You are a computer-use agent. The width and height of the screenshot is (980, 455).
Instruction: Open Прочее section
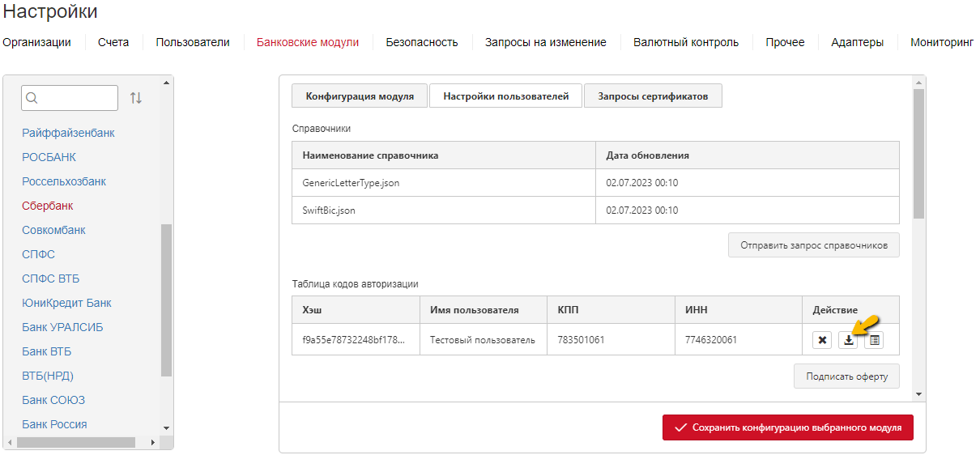[785, 42]
